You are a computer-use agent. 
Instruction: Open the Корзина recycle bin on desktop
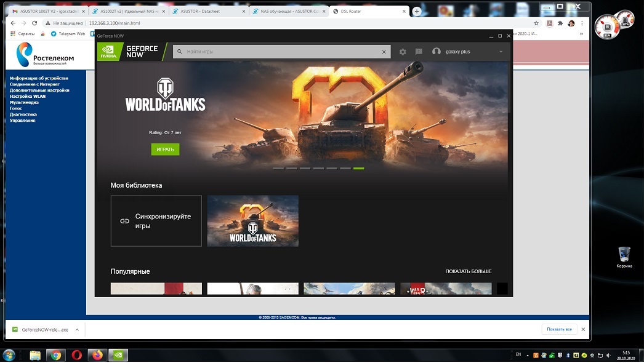pos(624,257)
